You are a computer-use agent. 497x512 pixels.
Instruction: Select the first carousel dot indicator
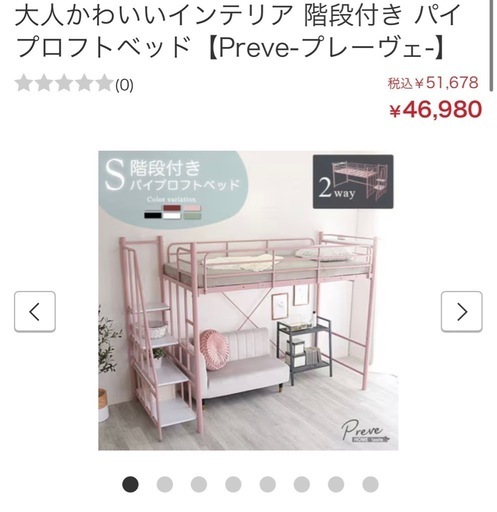pos(130,484)
